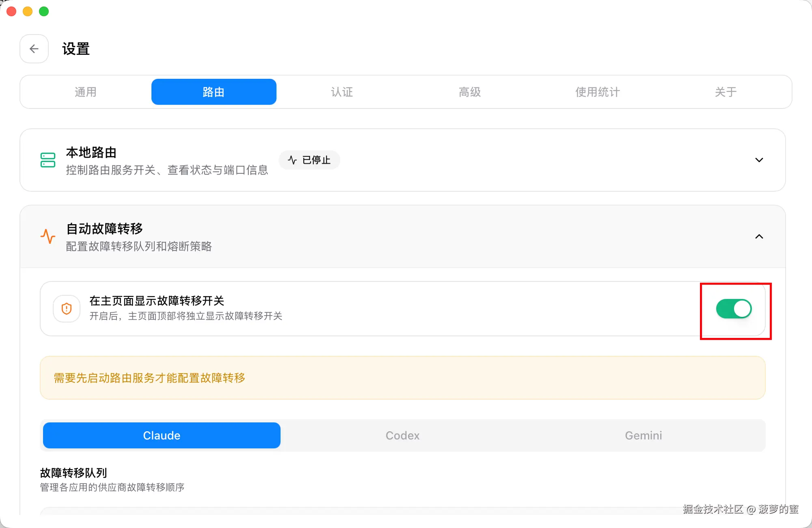812x528 pixels.
Task: Open the 使用统计 tab
Action: point(598,92)
